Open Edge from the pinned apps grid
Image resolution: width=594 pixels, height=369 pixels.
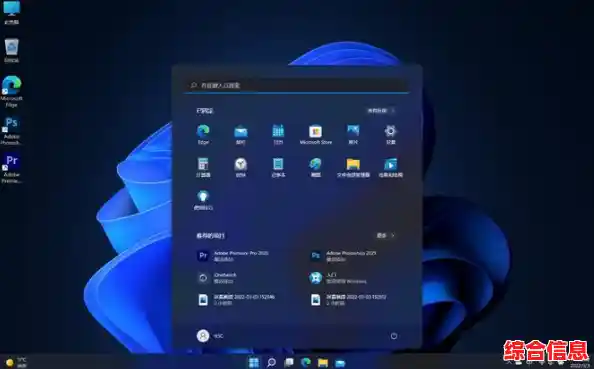[x=203, y=134]
